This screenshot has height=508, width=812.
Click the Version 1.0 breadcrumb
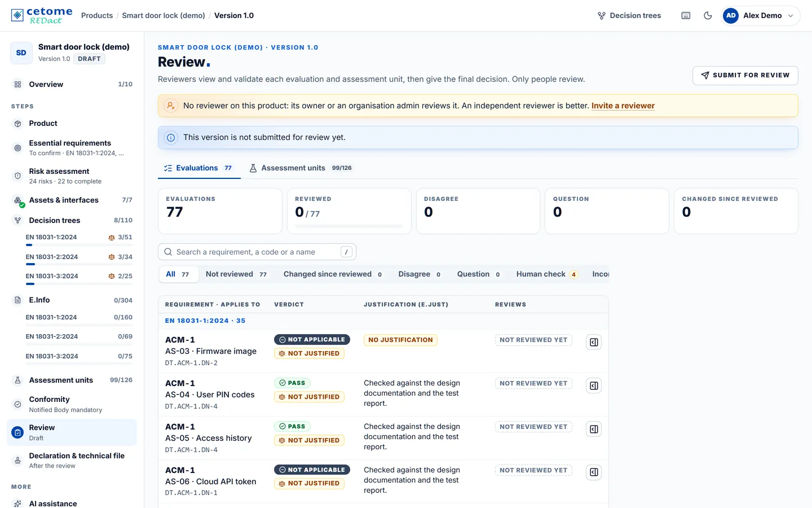click(234, 16)
